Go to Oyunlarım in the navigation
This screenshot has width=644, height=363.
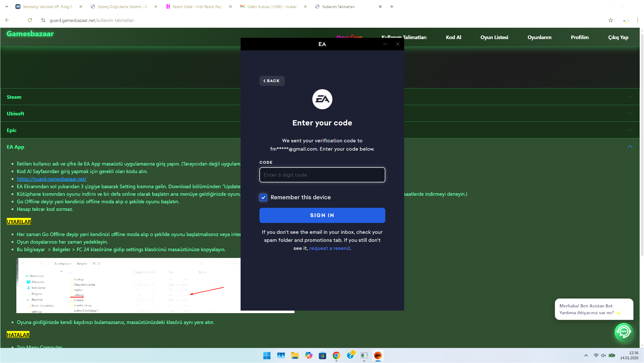click(539, 37)
